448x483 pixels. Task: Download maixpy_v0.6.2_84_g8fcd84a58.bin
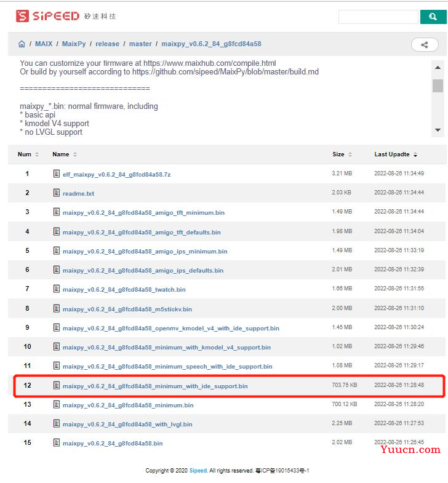tap(113, 444)
